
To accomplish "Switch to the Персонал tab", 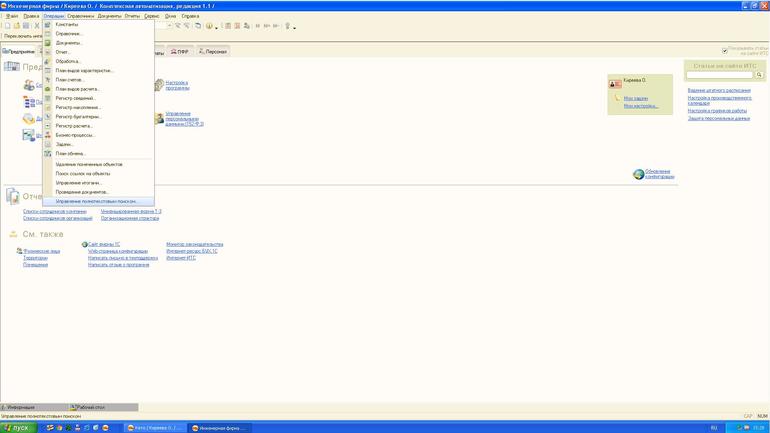I will tap(213, 51).
